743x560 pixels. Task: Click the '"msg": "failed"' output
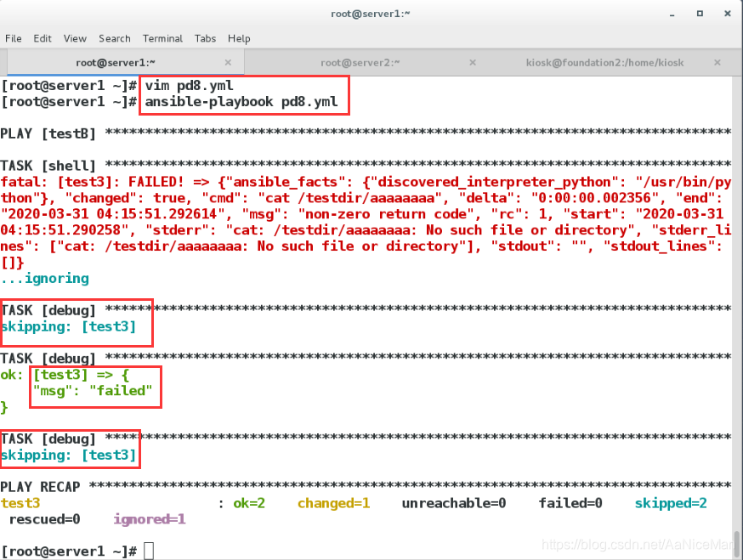93,391
